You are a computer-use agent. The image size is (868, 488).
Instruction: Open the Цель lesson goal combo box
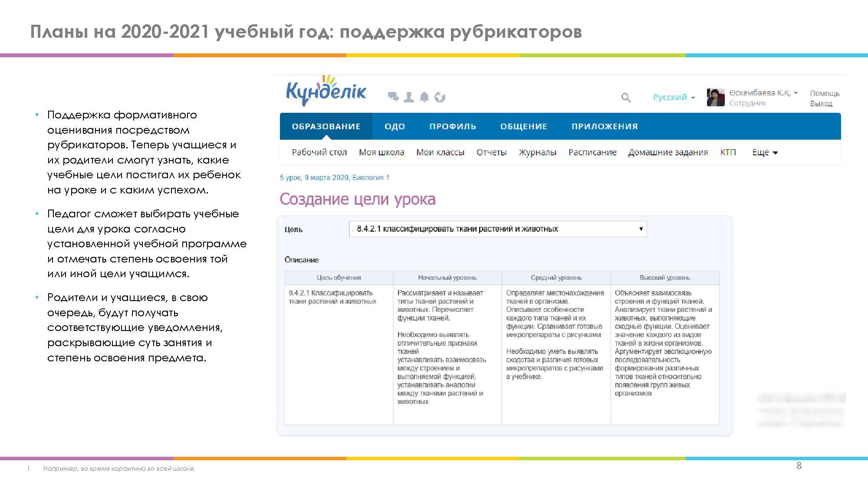click(498, 229)
